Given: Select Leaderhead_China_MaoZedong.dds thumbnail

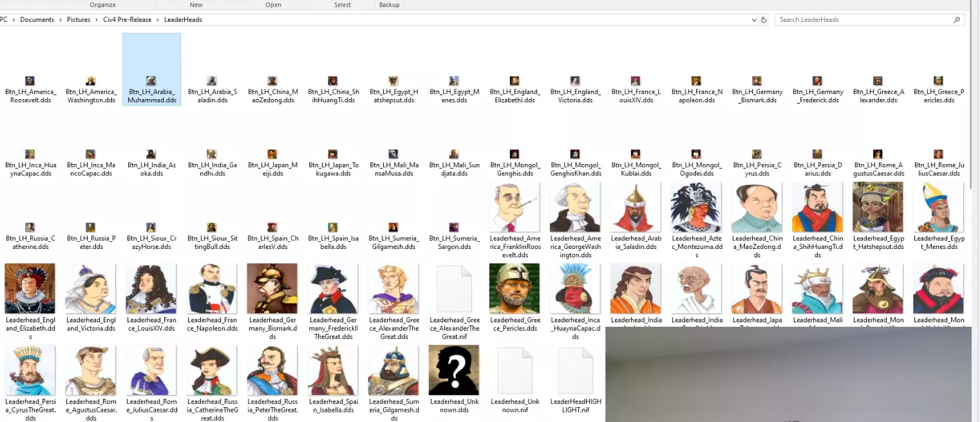Looking at the screenshot, I should coord(757,207).
